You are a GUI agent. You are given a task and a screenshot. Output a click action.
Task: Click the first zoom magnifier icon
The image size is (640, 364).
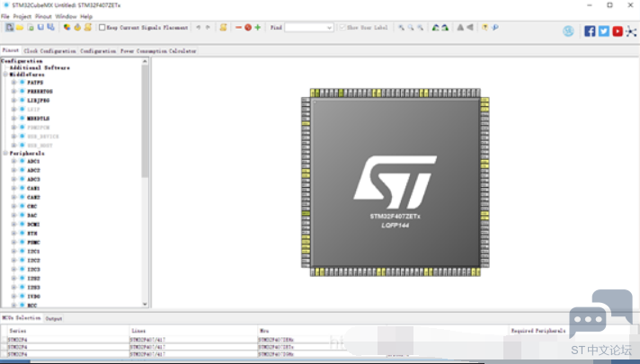[402, 27]
